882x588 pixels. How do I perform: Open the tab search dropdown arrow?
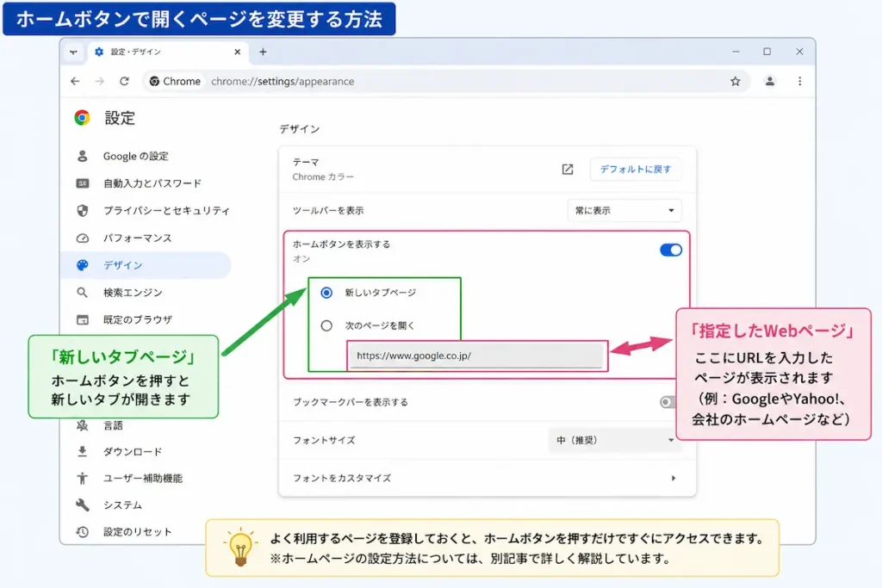click(x=74, y=52)
